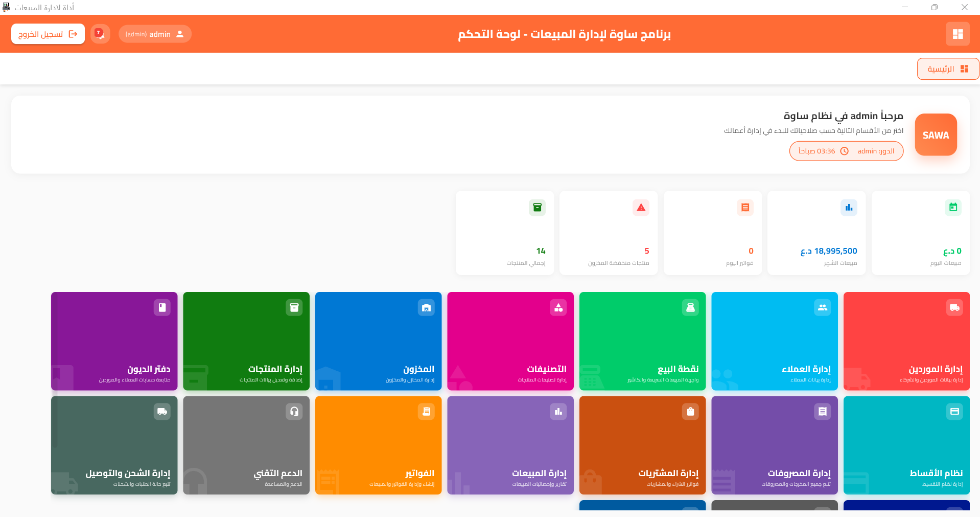Open the دفتر الديون debts ledger card
This screenshot has height=517, width=980.
coord(114,341)
